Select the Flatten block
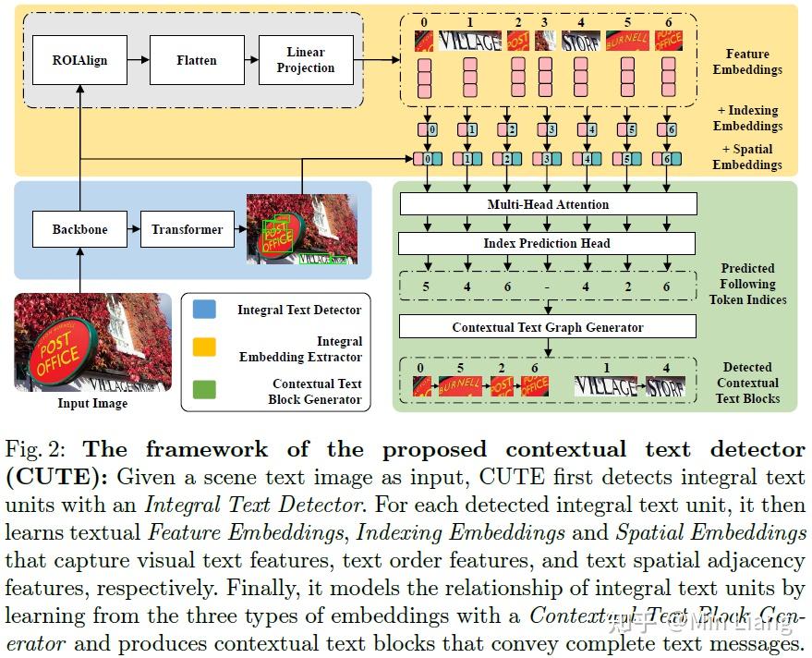 point(197,60)
